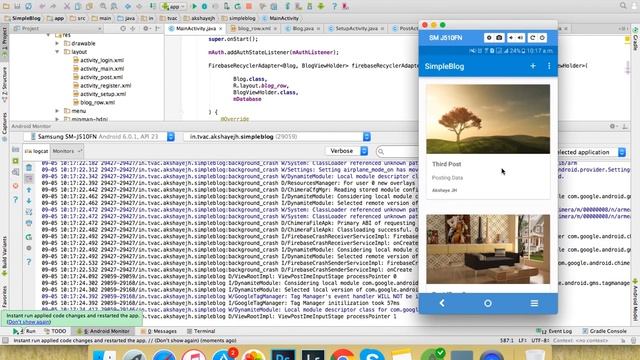
Task: Open process dropdown in.tvac.akshayejh.simpleblog
Action: coord(277,137)
